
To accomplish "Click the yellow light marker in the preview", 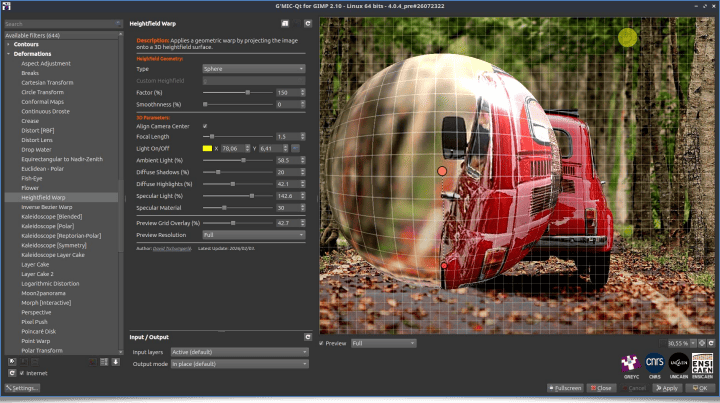I will pos(627,38).
